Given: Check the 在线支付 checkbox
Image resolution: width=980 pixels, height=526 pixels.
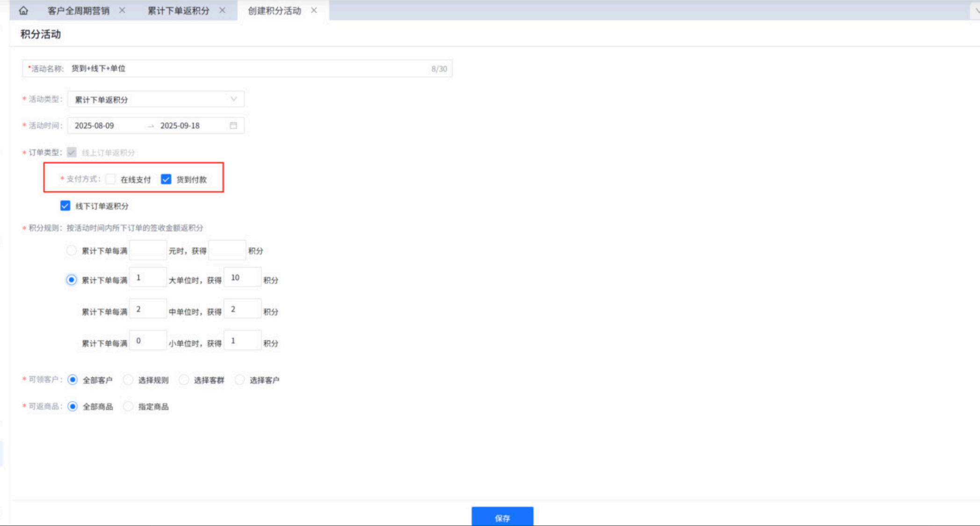Looking at the screenshot, I should (111, 179).
